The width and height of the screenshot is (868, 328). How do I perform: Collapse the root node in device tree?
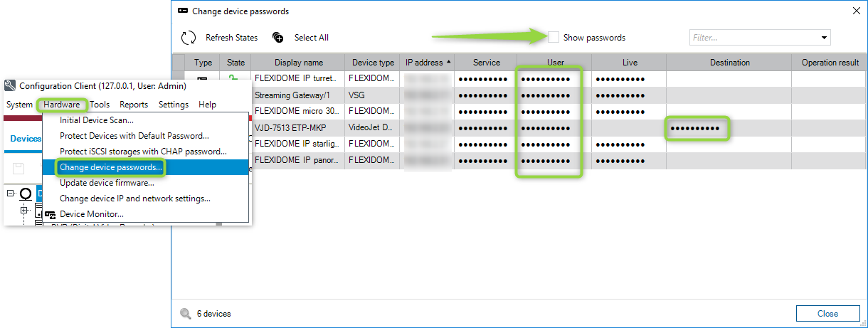pyautogui.click(x=11, y=194)
